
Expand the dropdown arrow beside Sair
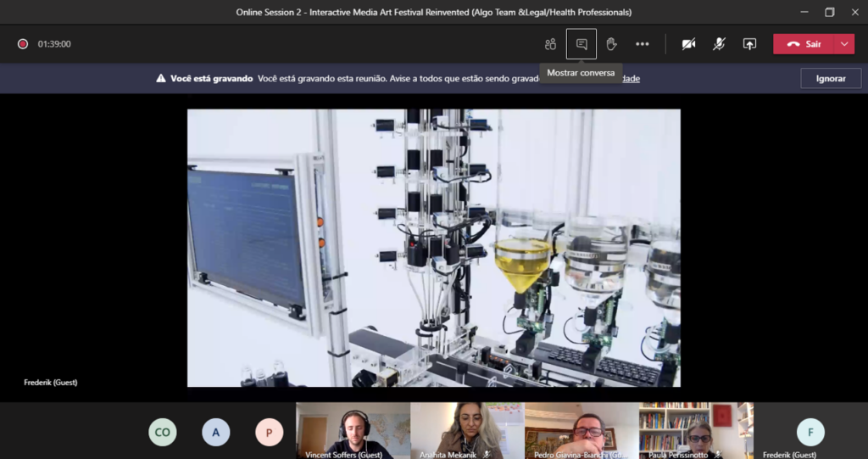[x=844, y=44]
